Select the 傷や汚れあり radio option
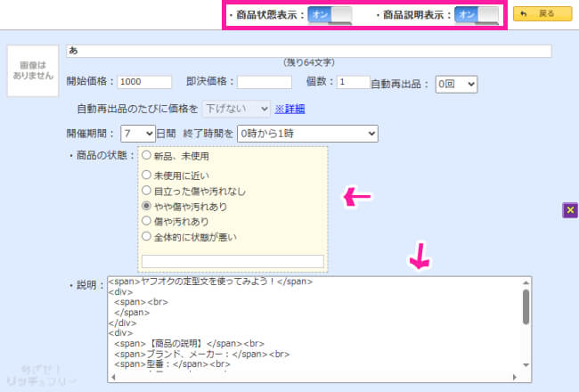The height and width of the screenshot is (392, 579). [147, 221]
